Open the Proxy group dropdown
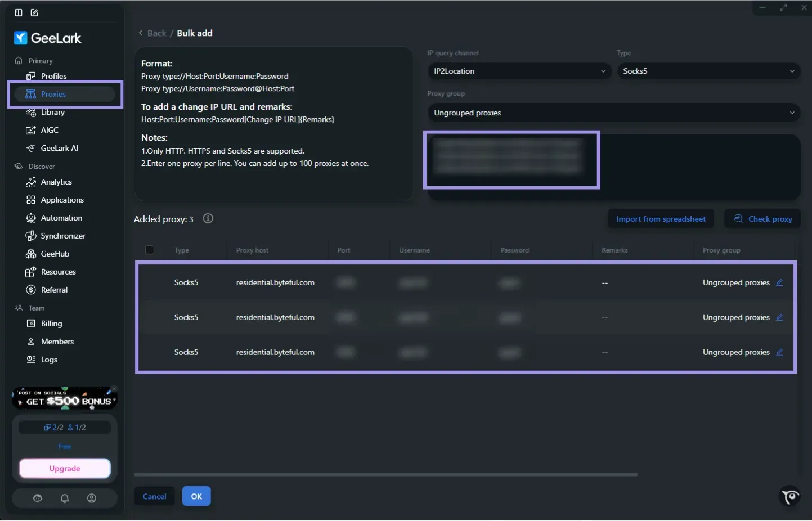 pyautogui.click(x=614, y=113)
